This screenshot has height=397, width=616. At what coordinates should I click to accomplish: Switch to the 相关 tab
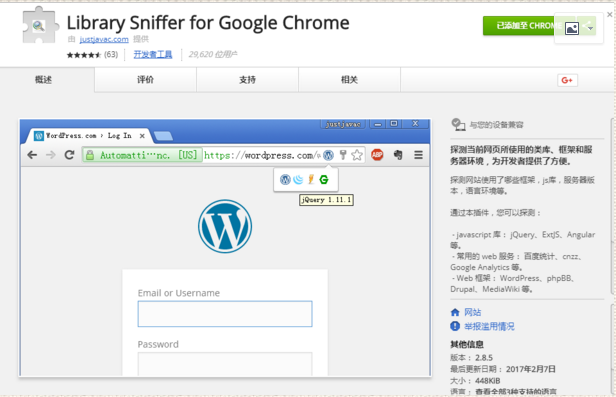pos(349,80)
